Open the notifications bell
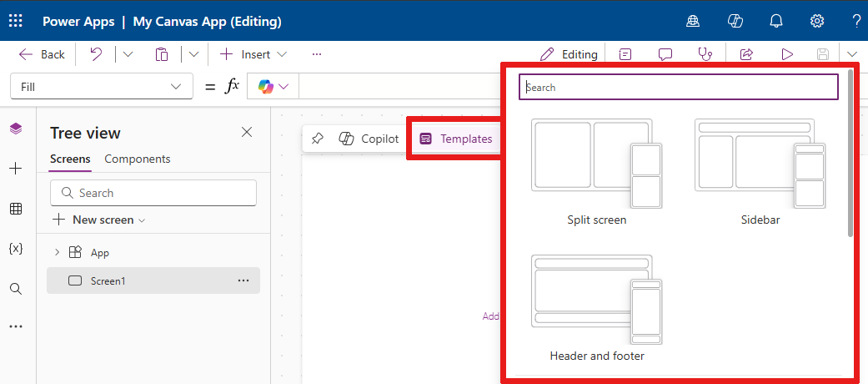 click(x=775, y=21)
